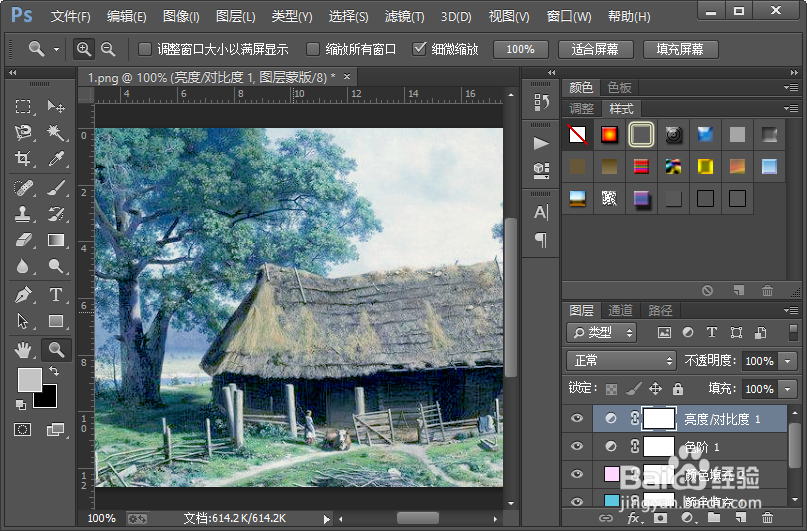
Task: Select the Move tool
Action: coord(56,107)
